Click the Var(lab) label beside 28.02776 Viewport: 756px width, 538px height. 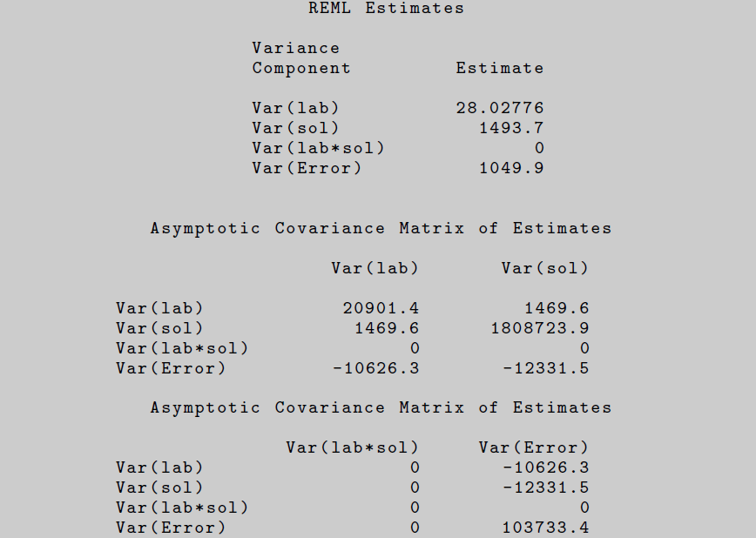pos(296,108)
